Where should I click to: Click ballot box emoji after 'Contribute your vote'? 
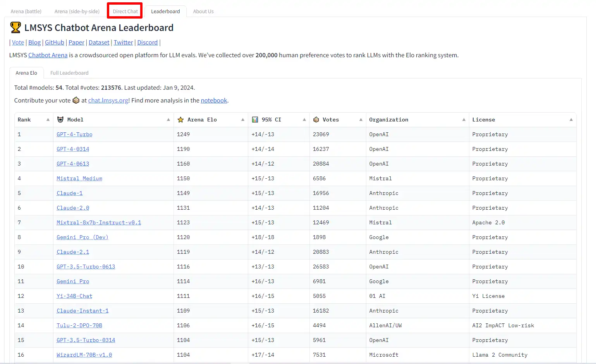coord(76,100)
